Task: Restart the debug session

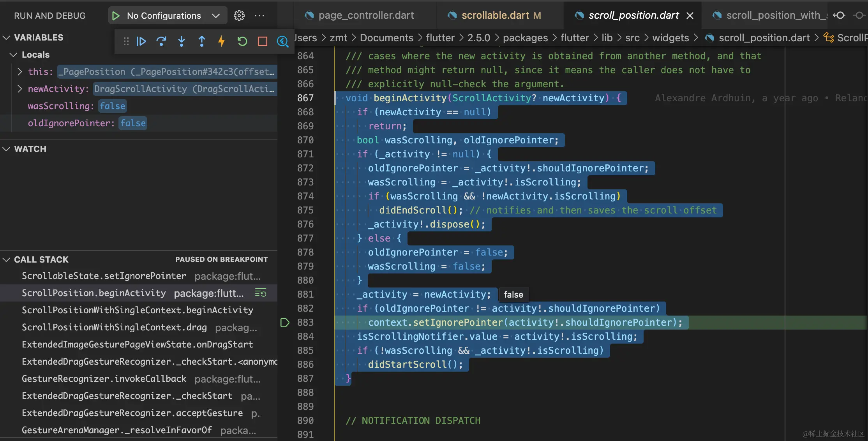Action: (242, 41)
